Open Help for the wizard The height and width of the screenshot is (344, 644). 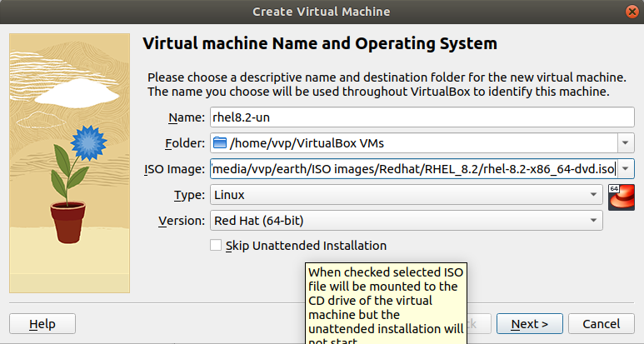(42, 324)
